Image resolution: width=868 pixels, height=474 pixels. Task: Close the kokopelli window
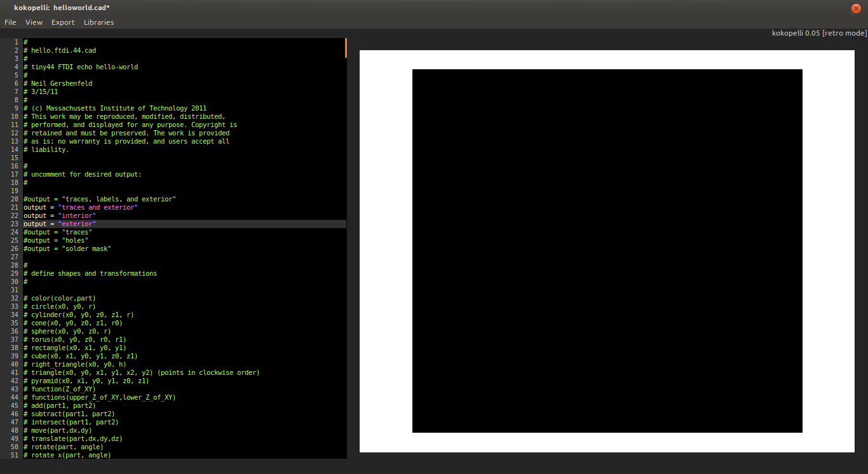pos(856,8)
